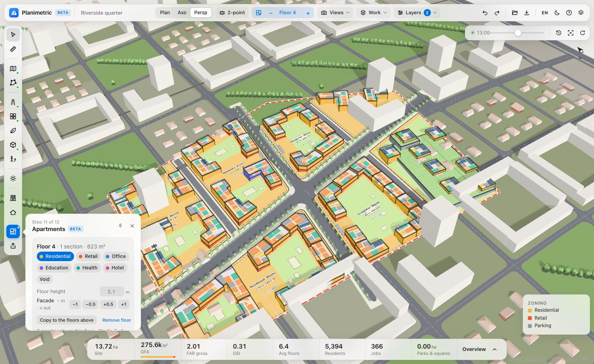
Task: Select the polygon site boundary tool
Action: [13, 83]
